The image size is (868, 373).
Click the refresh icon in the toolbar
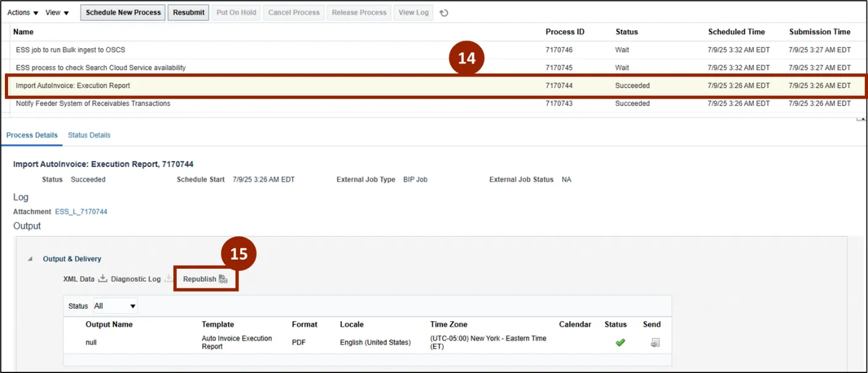coord(444,13)
